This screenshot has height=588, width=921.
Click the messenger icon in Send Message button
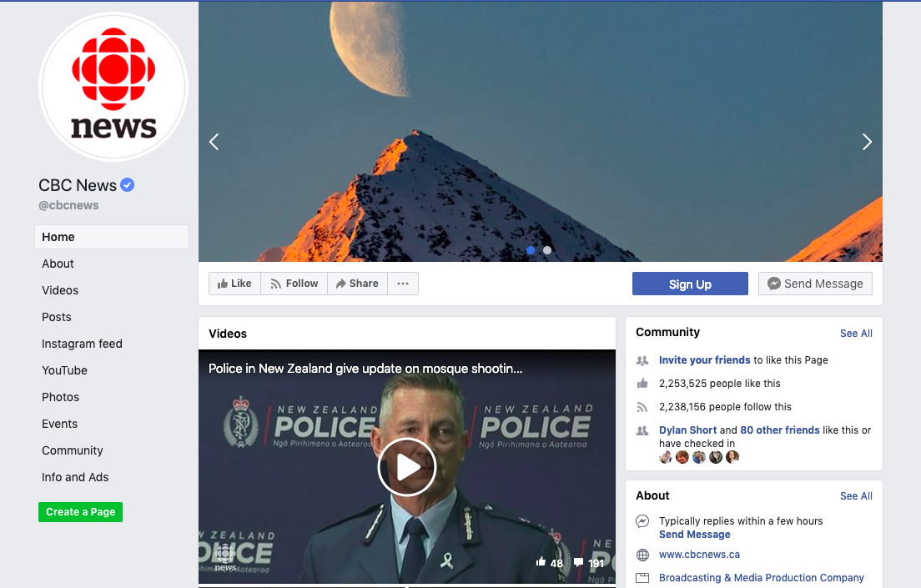coord(774,284)
